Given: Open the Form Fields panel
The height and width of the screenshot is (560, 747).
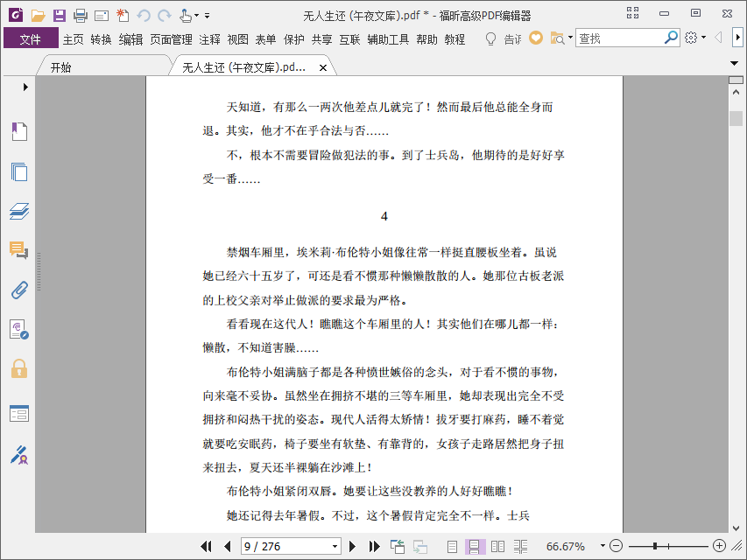Looking at the screenshot, I should 19,414.
